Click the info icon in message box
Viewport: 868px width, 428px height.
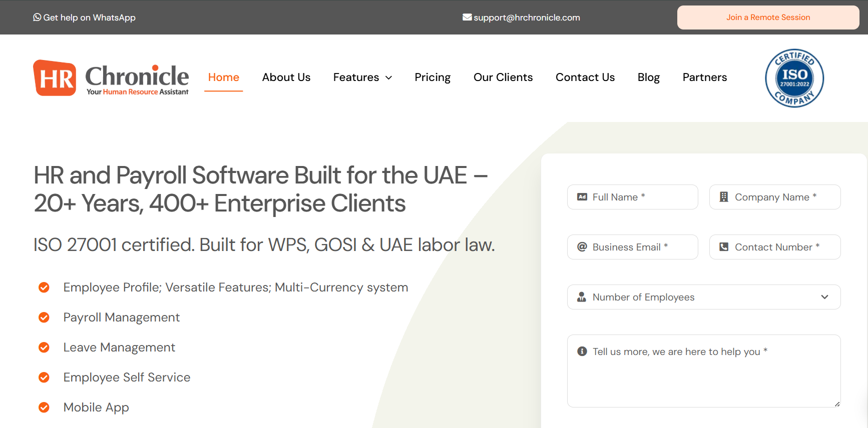582,351
